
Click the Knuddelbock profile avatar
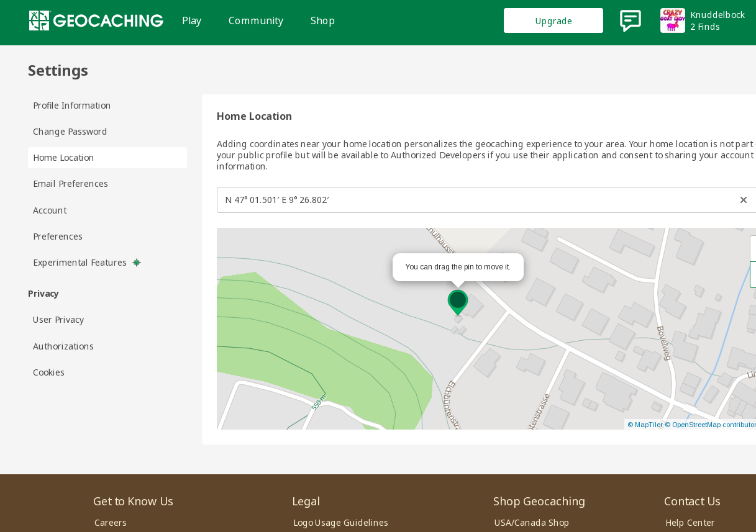672,20
